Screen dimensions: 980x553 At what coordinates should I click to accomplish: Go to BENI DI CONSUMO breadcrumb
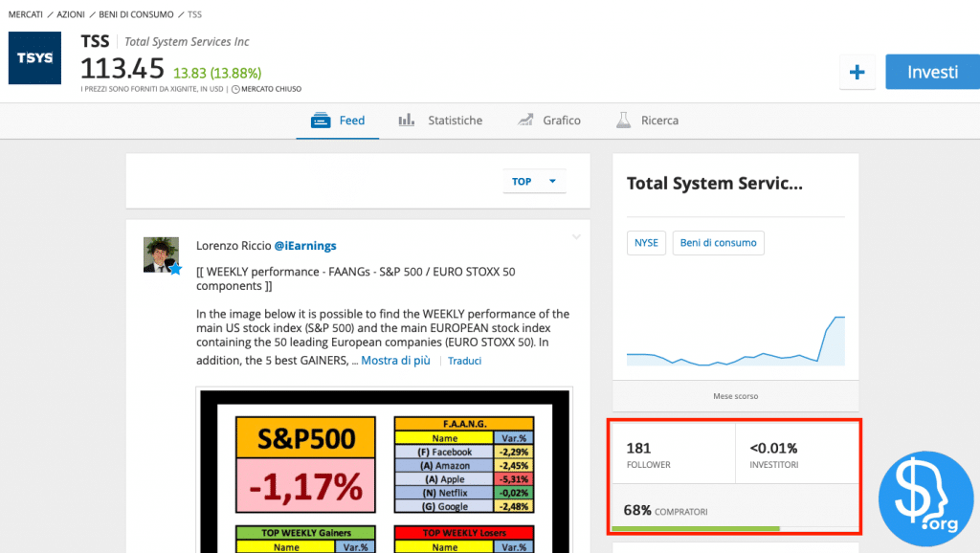tap(136, 14)
